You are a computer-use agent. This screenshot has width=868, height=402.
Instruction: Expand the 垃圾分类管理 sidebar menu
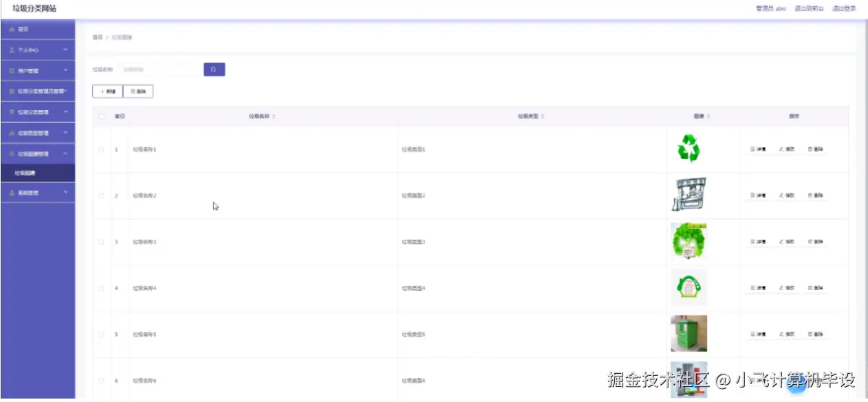(x=38, y=112)
